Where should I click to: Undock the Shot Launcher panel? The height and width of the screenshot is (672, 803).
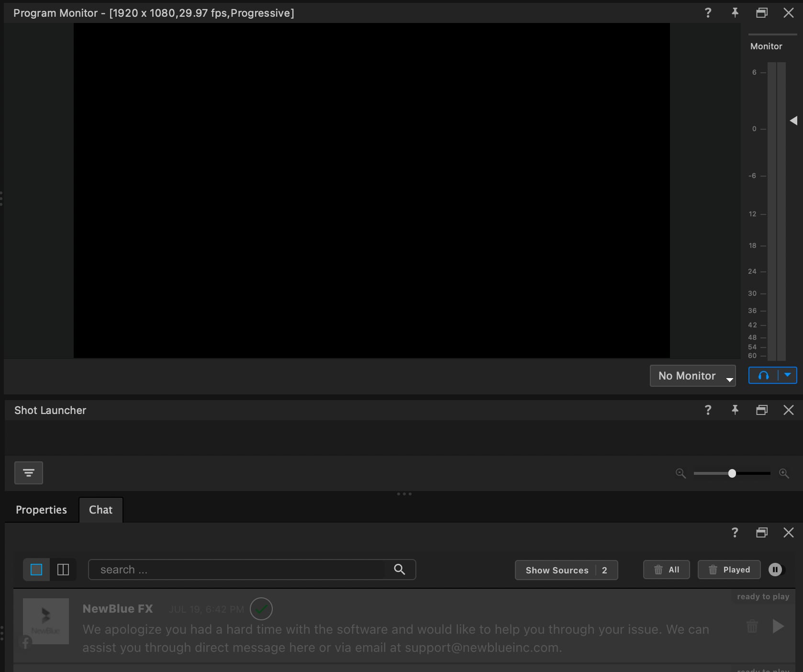[x=762, y=410]
